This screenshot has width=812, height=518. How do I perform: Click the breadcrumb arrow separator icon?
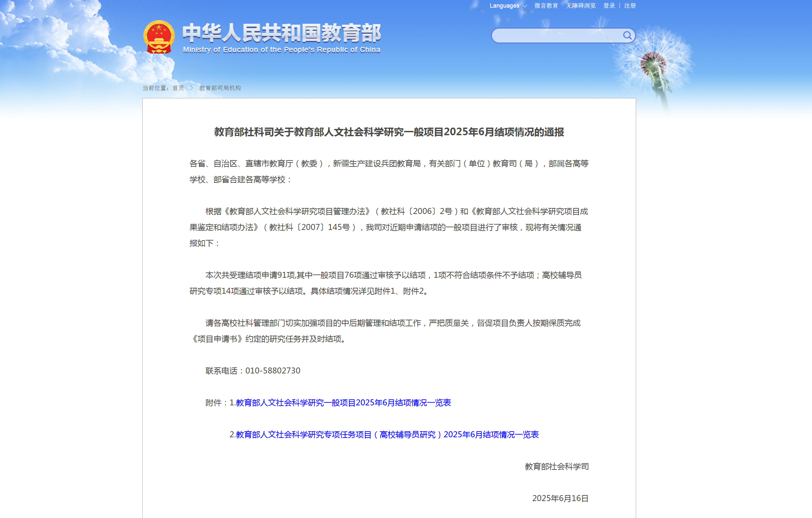coord(192,88)
